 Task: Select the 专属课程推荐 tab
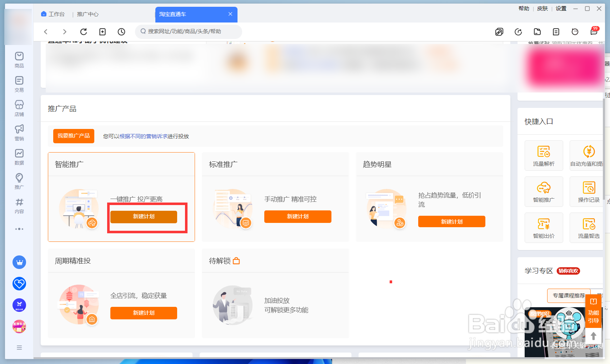pos(569,295)
